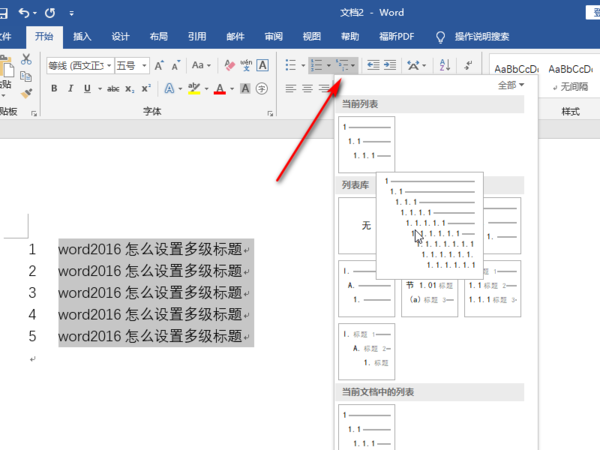Select list thumbnail under 当前文档中的列表
Viewport: 600px width, 450px height.
366,427
